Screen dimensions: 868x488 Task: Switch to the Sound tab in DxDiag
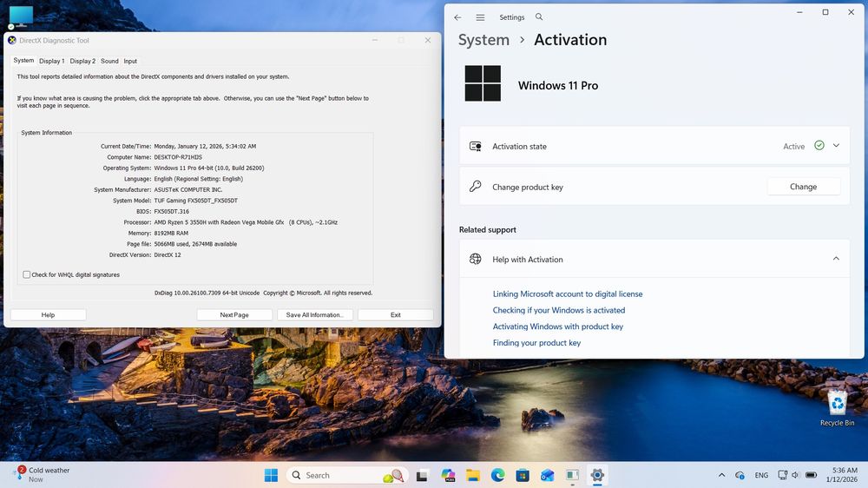pyautogui.click(x=109, y=61)
